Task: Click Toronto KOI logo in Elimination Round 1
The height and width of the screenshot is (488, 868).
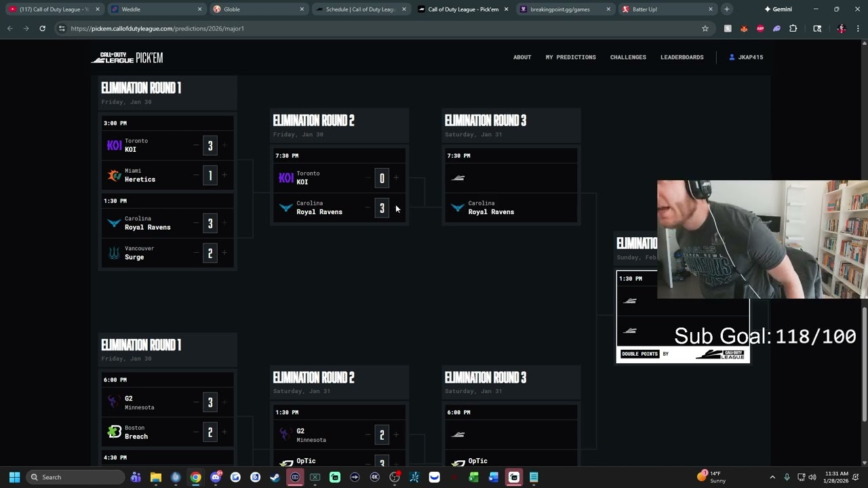Action: point(114,145)
